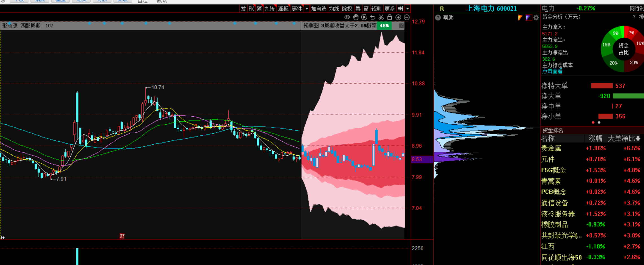Image resolution: width=644 pixels, height=265 pixels.
Task: Click the expand arrow at chart bottom-left
Action: point(3,238)
